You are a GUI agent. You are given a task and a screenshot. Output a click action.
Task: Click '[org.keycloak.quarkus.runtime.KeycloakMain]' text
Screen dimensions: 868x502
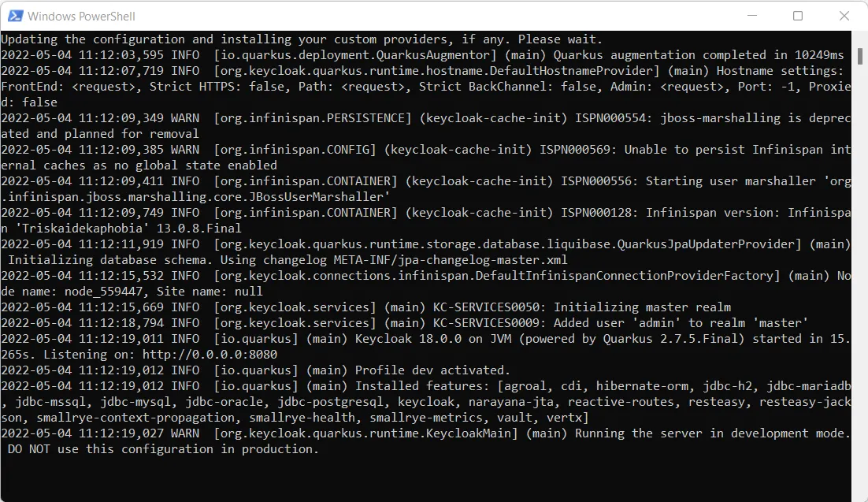(x=366, y=434)
